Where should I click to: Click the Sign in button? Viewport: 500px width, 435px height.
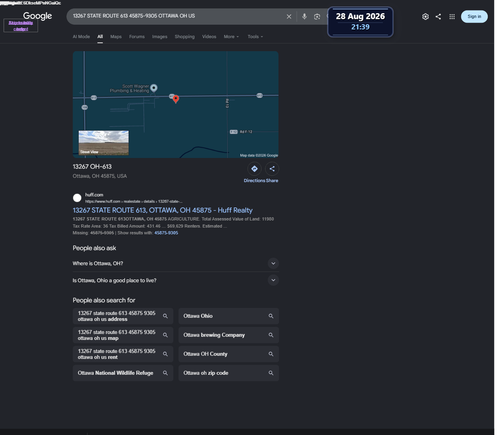474,16
